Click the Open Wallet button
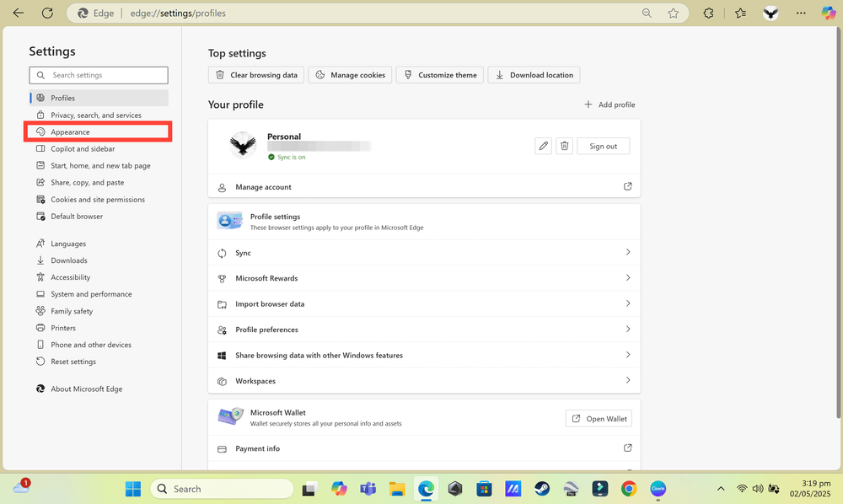843x504 pixels. point(599,419)
